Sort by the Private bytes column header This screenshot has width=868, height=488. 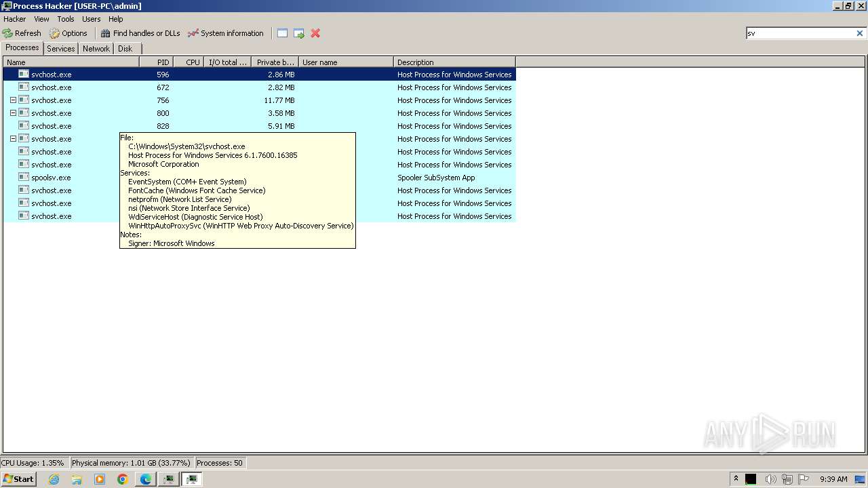coord(275,62)
